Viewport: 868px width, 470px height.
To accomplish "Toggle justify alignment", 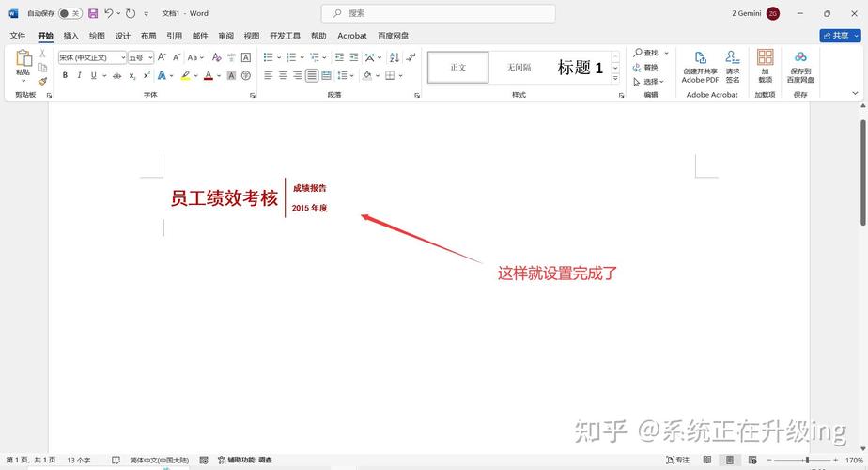I will [x=312, y=75].
